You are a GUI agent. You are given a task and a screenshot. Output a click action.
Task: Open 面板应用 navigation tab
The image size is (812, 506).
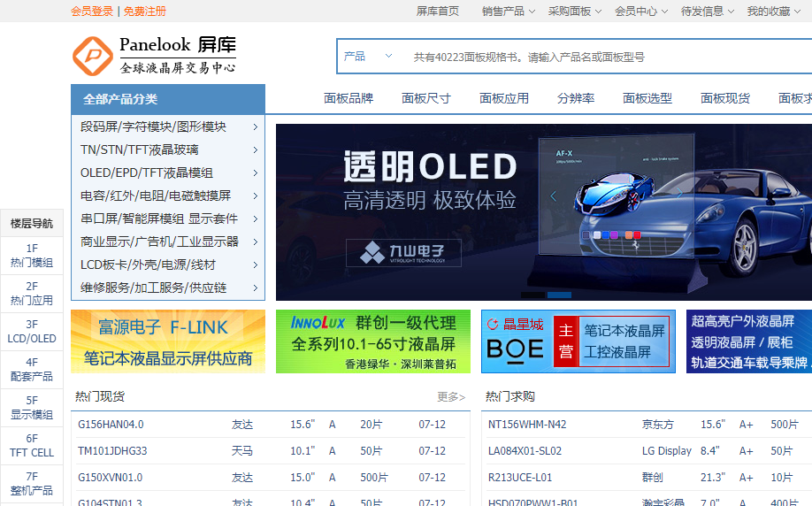(504, 98)
